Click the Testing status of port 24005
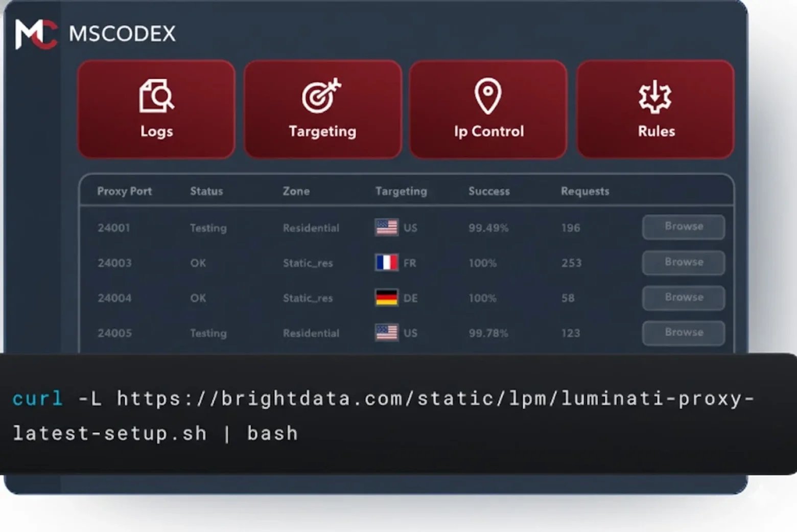 [x=208, y=334]
